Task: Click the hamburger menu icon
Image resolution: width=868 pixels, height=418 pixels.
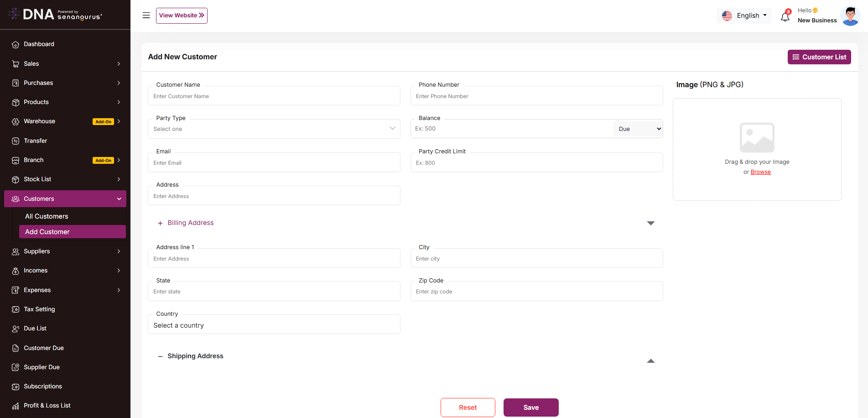Action: (x=146, y=16)
